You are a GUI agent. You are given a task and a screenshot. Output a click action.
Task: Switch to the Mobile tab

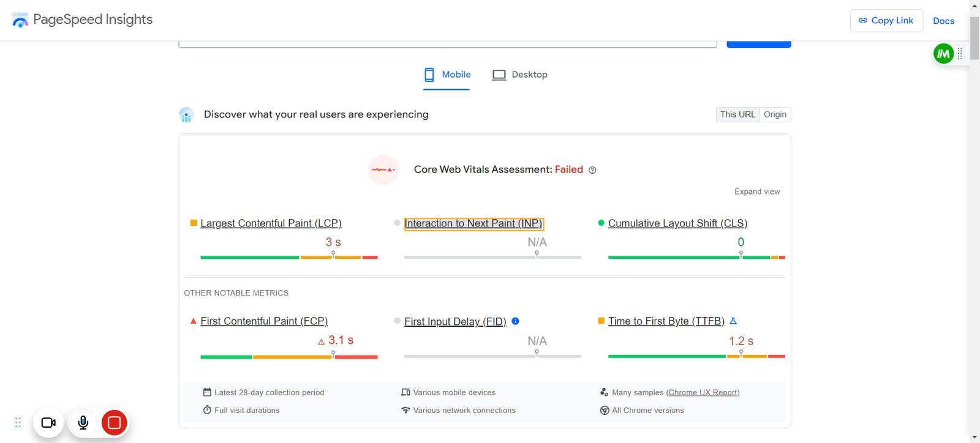coord(447,75)
